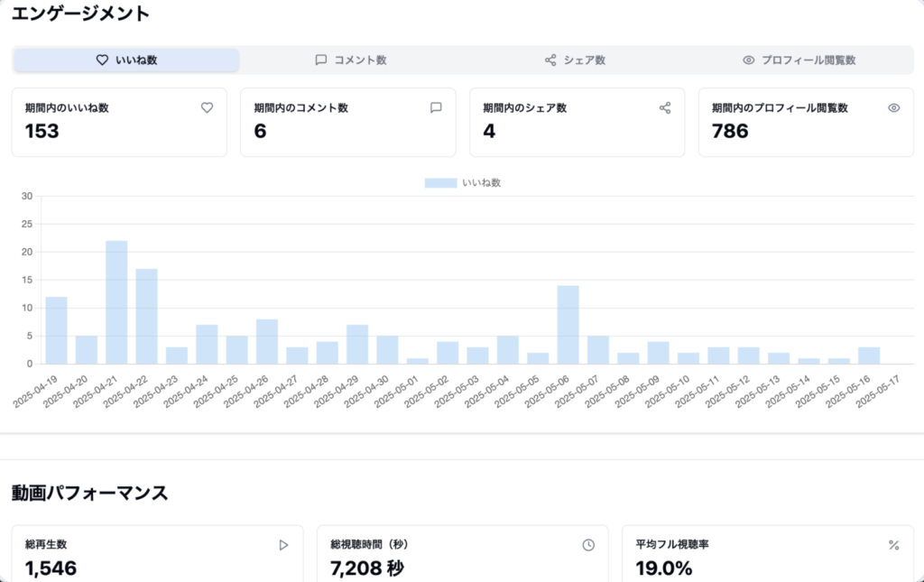Viewport: 924px width, 582px height.
Task: Toggle the いいね数 legend swatch
Action: pyautogui.click(x=440, y=182)
